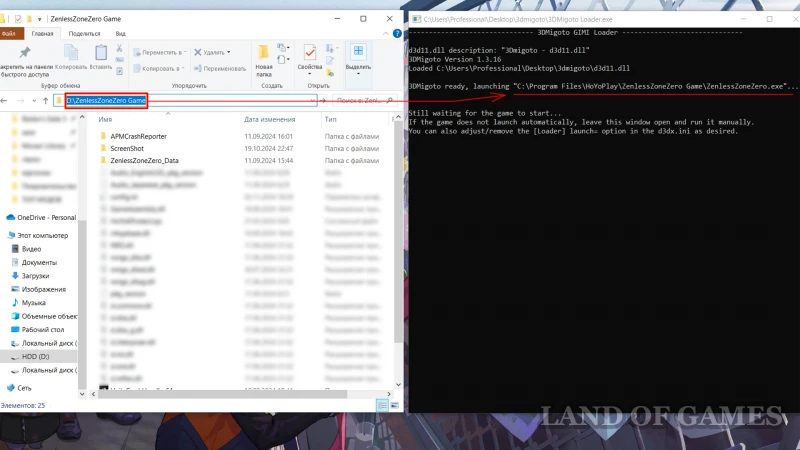Switch to the Вид (View) ribbon tab
The image size is (800, 450).
pos(120,34)
